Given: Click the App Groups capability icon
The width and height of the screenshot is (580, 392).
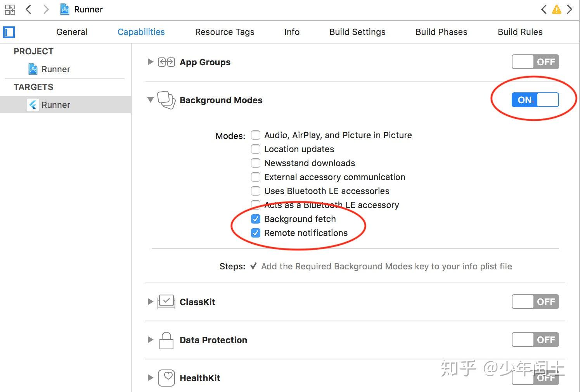Looking at the screenshot, I should [166, 62].
